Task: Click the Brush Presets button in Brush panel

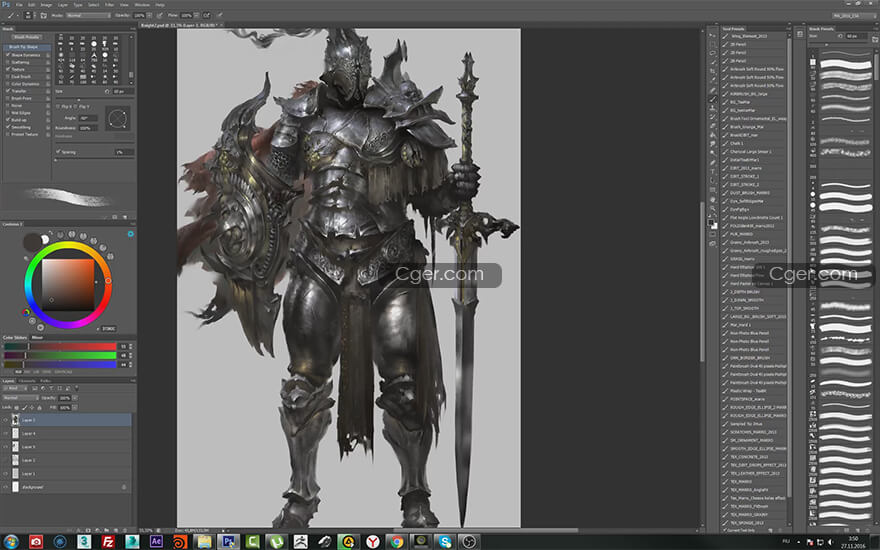Action: 27,37
